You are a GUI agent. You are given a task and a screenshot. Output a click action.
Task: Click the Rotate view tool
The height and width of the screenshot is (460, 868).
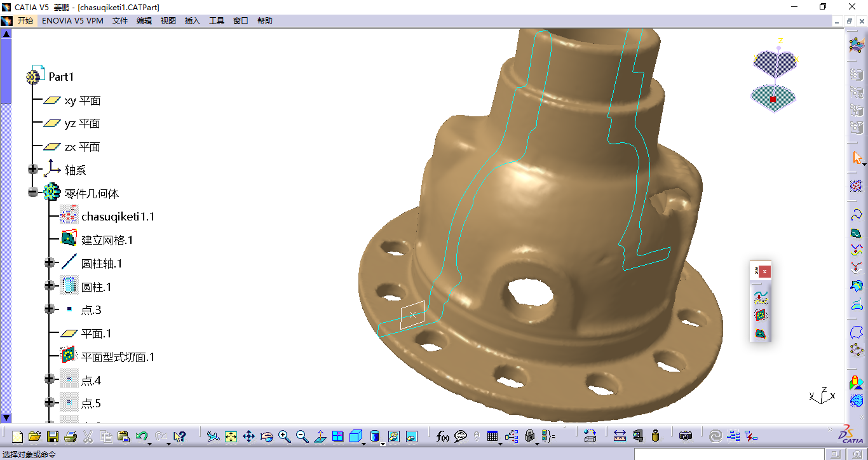[266, 436]
